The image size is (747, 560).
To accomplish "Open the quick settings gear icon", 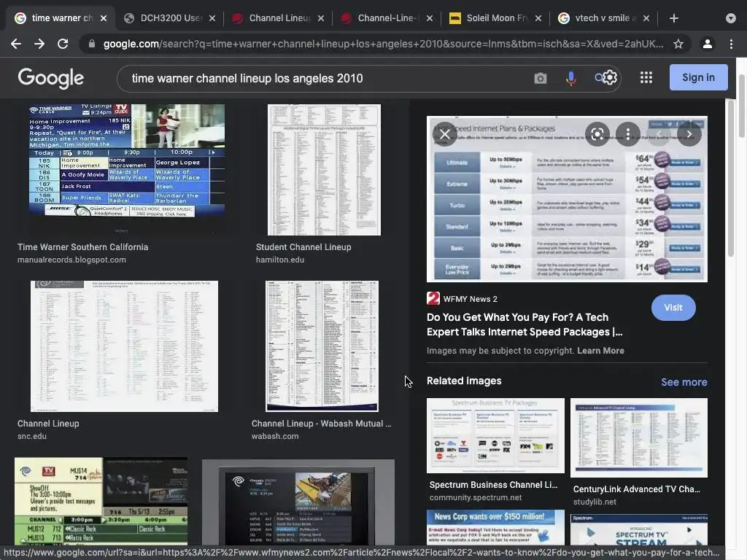I will tap(610, 77).
